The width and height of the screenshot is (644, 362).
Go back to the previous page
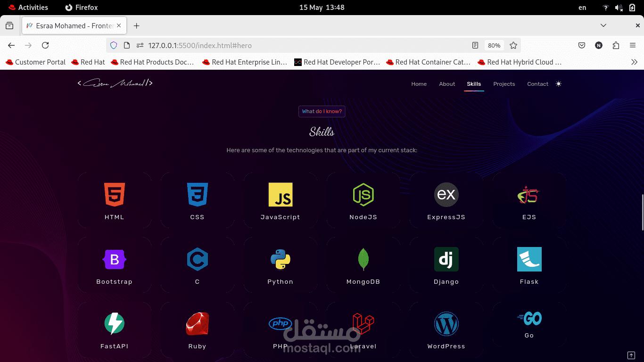tap(11, 45)
